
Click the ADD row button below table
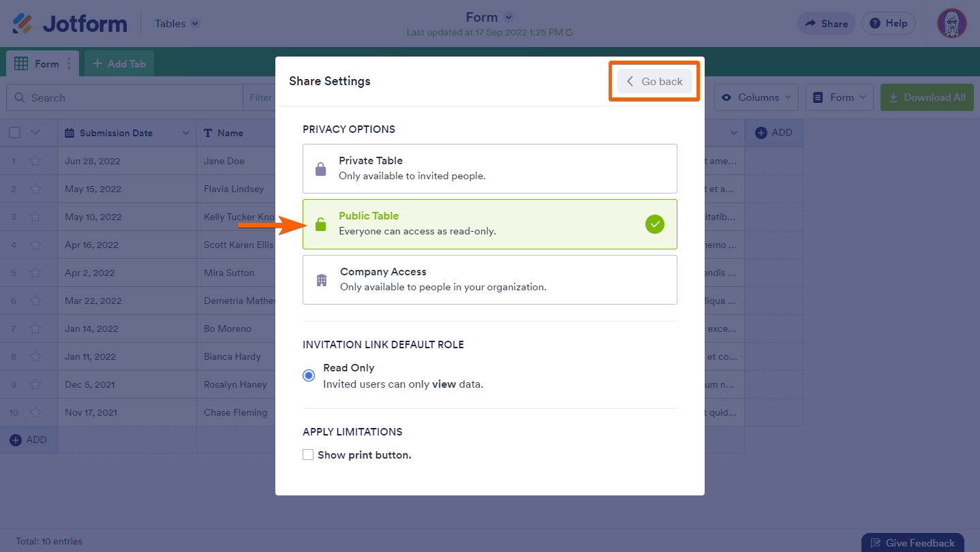(28, 440)
